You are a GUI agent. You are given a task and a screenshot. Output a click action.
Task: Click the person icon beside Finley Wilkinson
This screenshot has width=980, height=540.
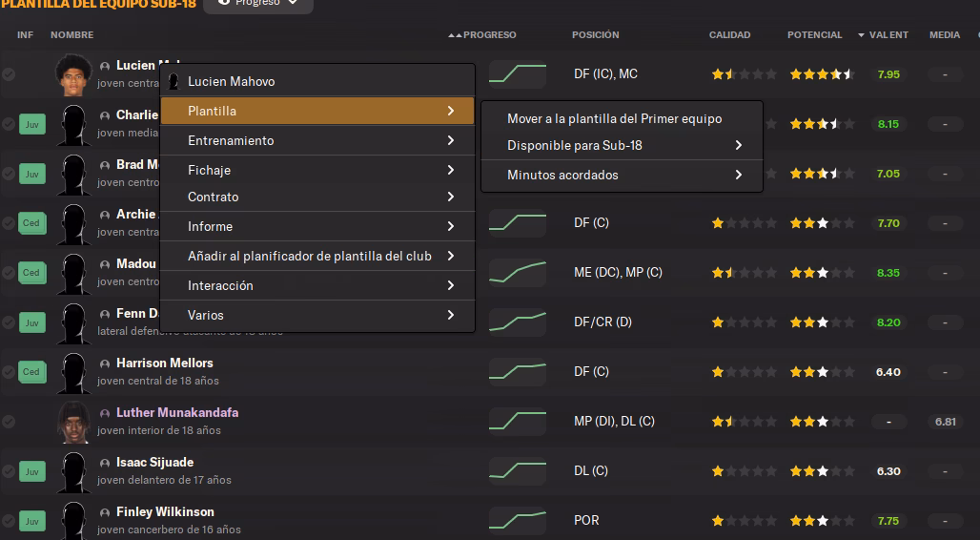pos(105,512)
